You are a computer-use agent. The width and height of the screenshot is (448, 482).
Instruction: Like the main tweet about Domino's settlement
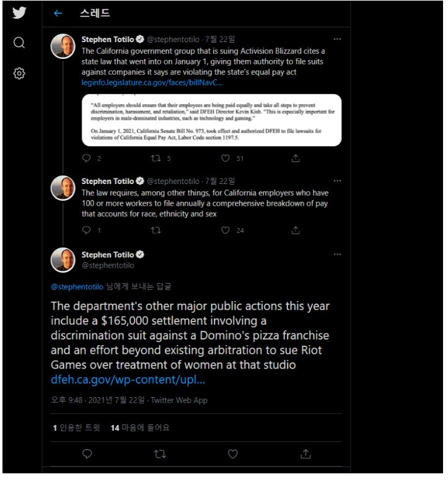(232, 454)
